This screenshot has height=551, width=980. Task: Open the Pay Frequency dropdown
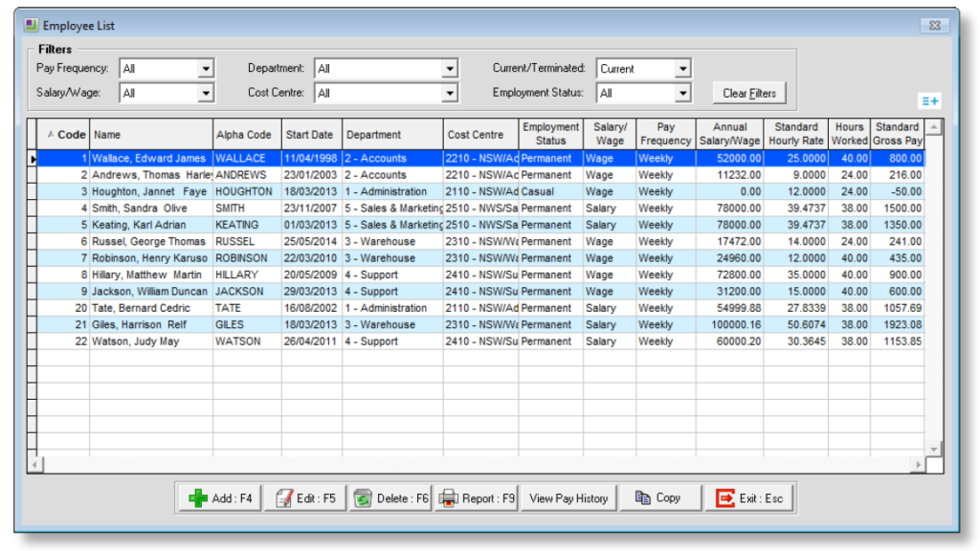[x=207, y=68]
